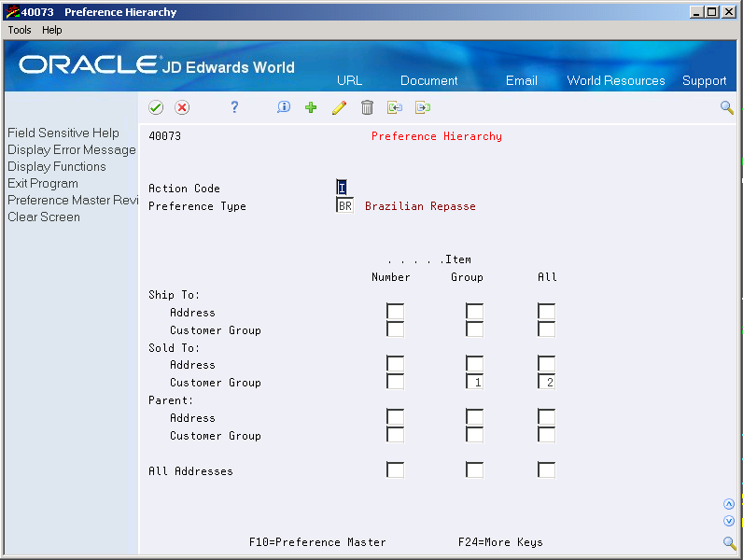Click the Action Code input field

[x=342, y=188]
